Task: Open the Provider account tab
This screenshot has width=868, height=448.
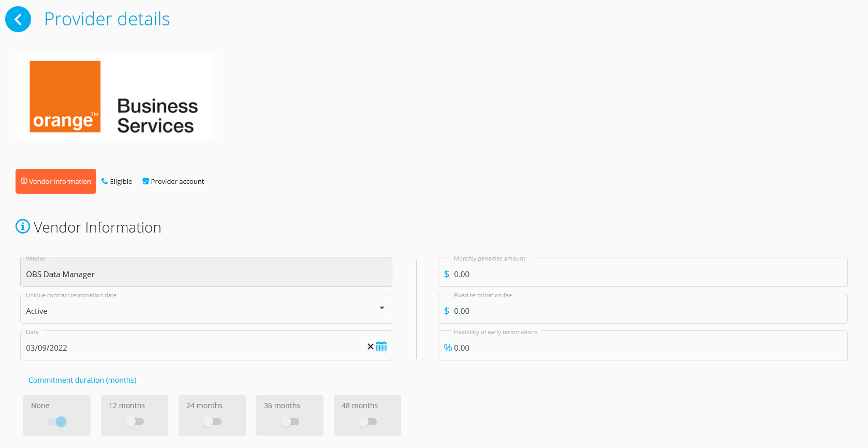Action: pyautogui.click(x=173, y=181)
